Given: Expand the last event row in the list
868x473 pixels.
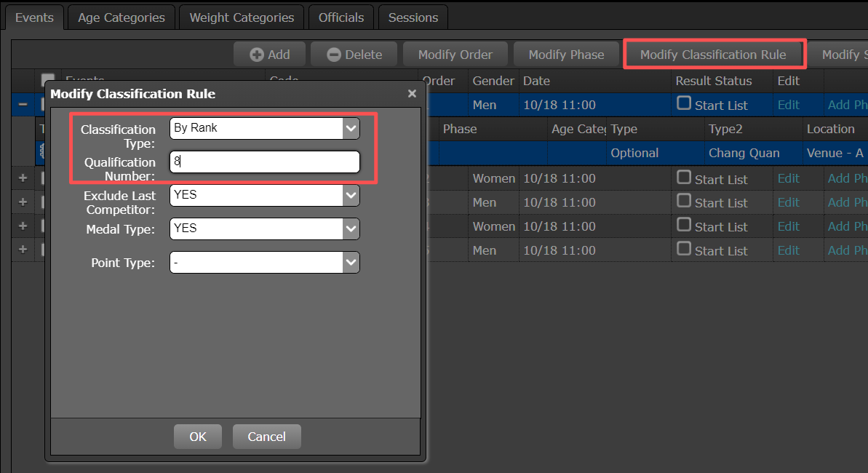Looking at the screenshot, I should click(x=23, y=250).
